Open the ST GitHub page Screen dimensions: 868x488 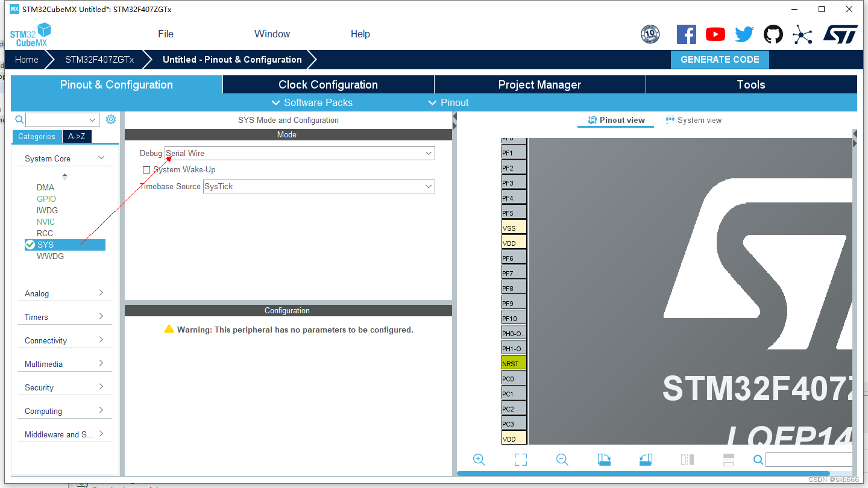point(773,34)
